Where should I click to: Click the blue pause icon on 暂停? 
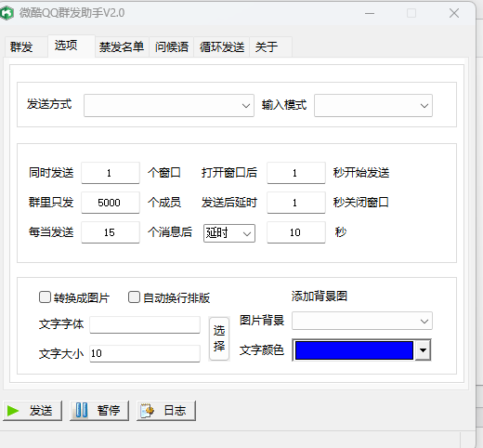pos(82,411)
